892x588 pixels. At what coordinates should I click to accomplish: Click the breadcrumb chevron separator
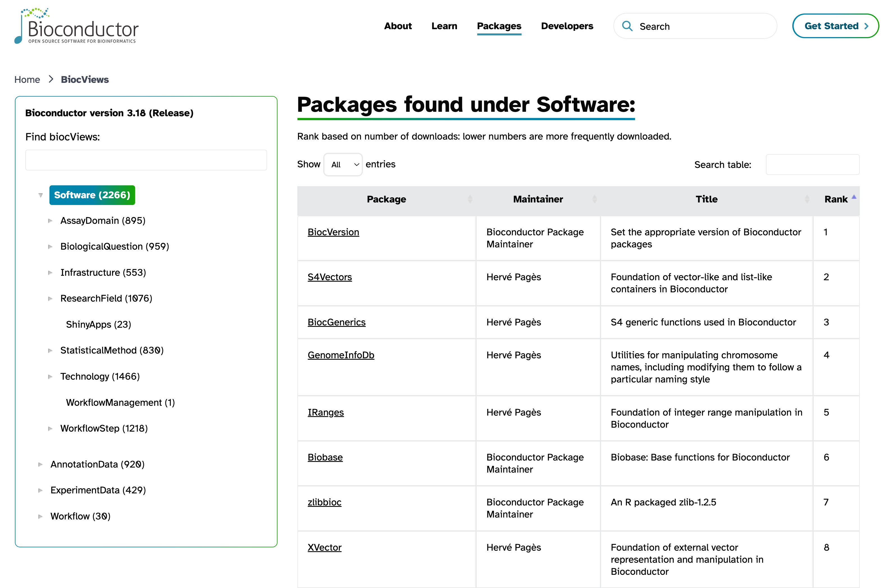click(x=51, y=79)
